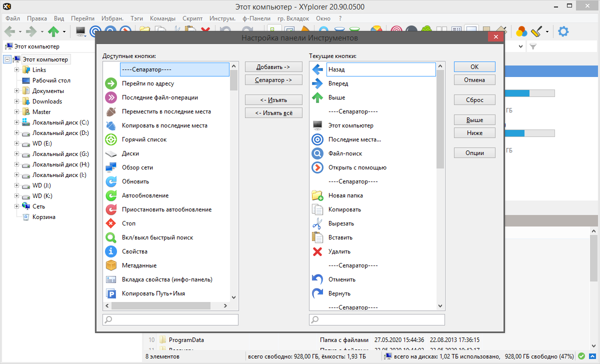Select the File Search icon (Файл-поиск)
This screenshot has width=600, height=364.
[317, 153]
